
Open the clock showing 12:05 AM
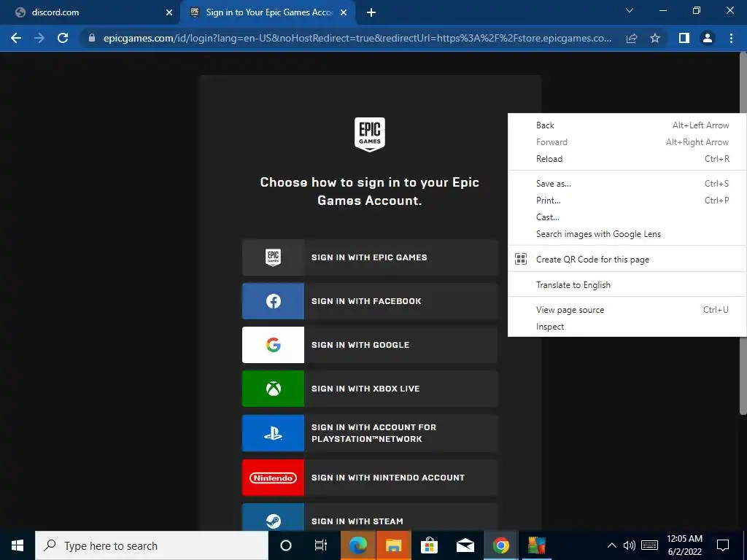(x=684, y=545)
